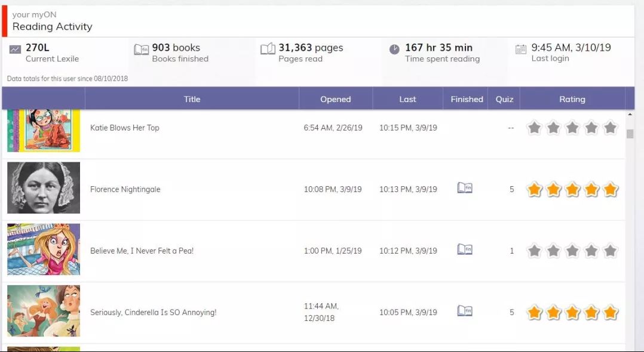Click finished book icon for Florence Nightingale
Image resolution: width=644 pixels, height=352 pixels.
pos(465,189)
